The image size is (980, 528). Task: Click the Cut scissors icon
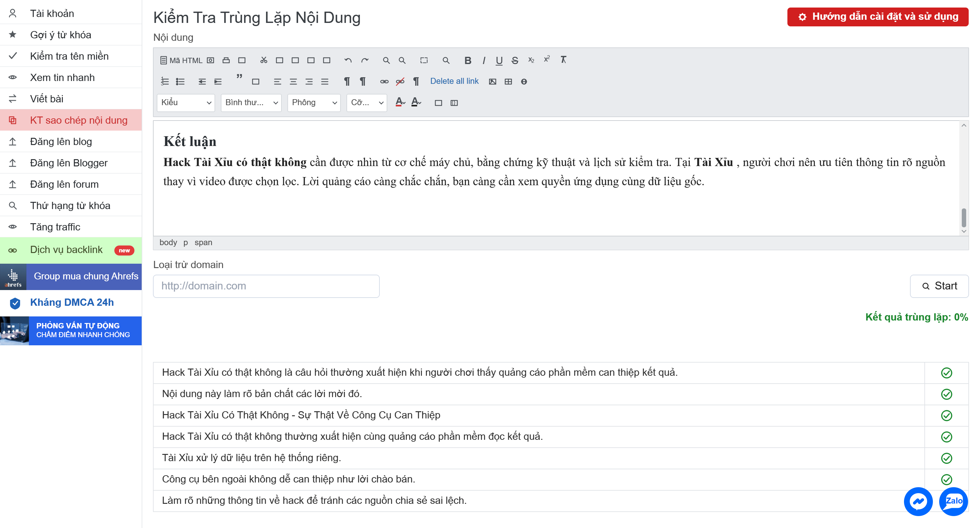coord(264,61)
